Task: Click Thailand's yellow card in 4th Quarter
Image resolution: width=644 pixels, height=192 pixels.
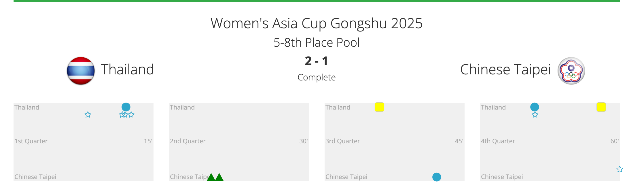Action: click(x=601, y=107)
